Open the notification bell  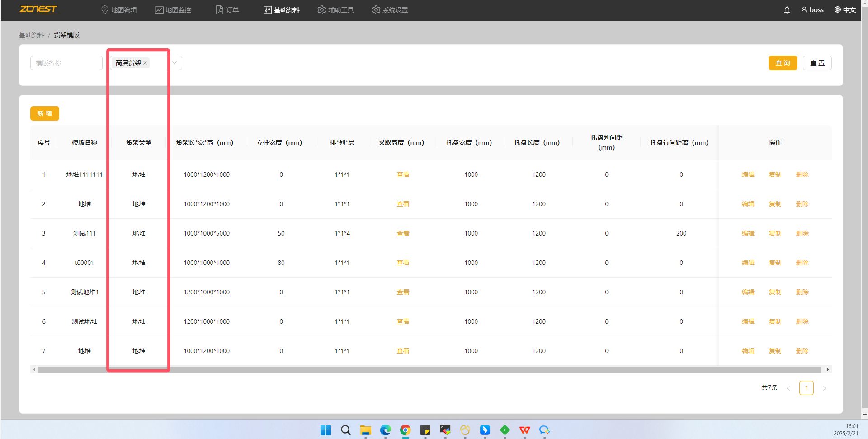point(787,10)
